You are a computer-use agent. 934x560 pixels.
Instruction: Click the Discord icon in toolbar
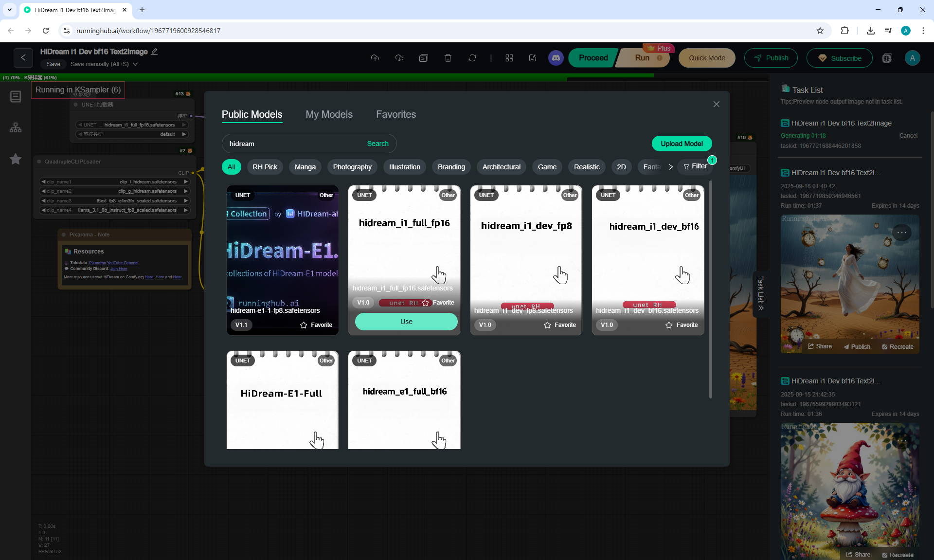[x=556, y=58]
